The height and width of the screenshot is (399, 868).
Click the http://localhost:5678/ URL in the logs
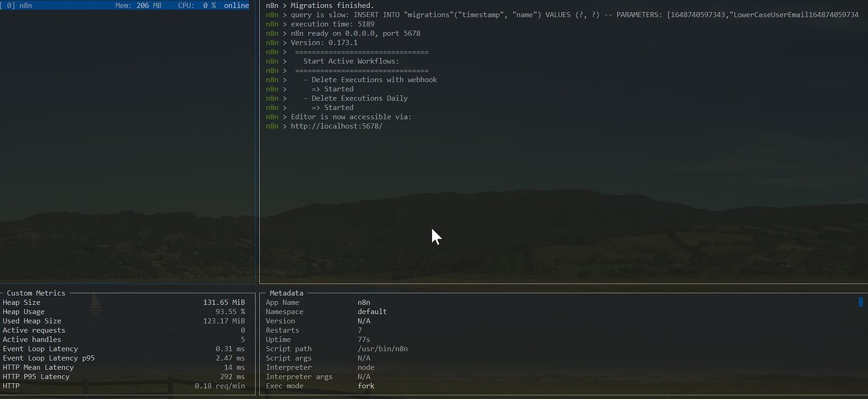point(337,126)
